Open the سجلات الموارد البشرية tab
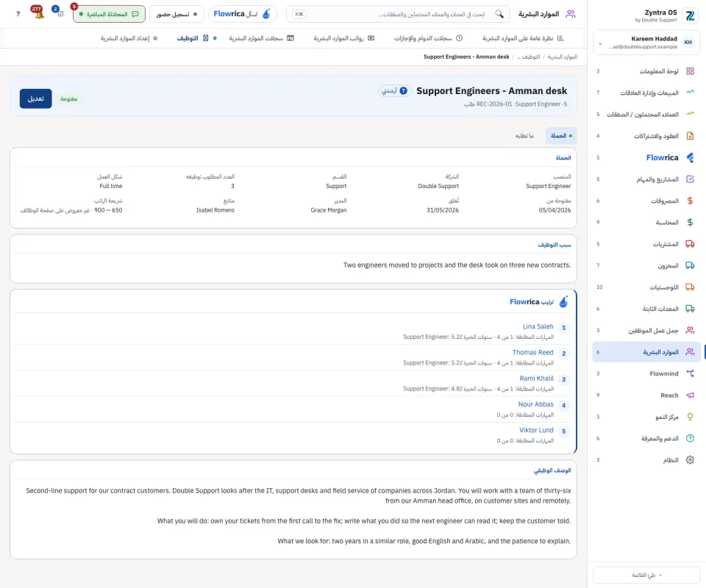706x588 pixels. click(x=261, y=38)
